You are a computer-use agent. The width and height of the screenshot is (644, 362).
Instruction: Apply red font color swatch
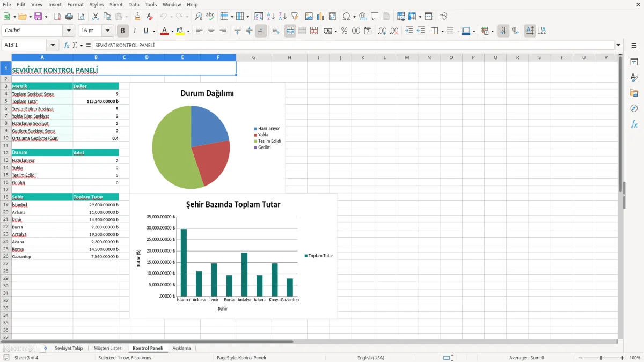click(164, 31)
